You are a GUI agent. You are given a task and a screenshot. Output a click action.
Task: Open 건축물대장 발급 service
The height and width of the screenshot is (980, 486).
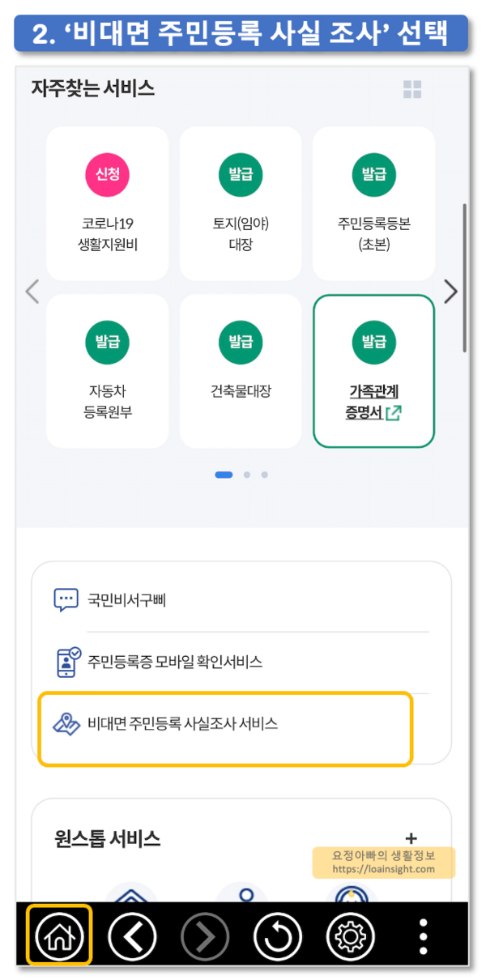coord(241,371)
